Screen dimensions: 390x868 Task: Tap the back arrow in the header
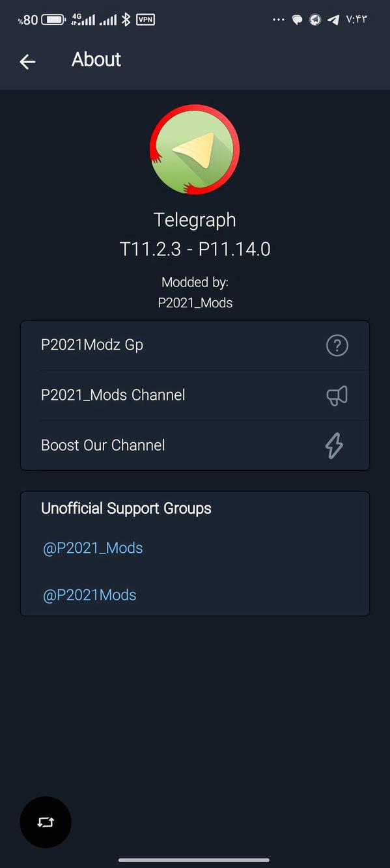27,61
